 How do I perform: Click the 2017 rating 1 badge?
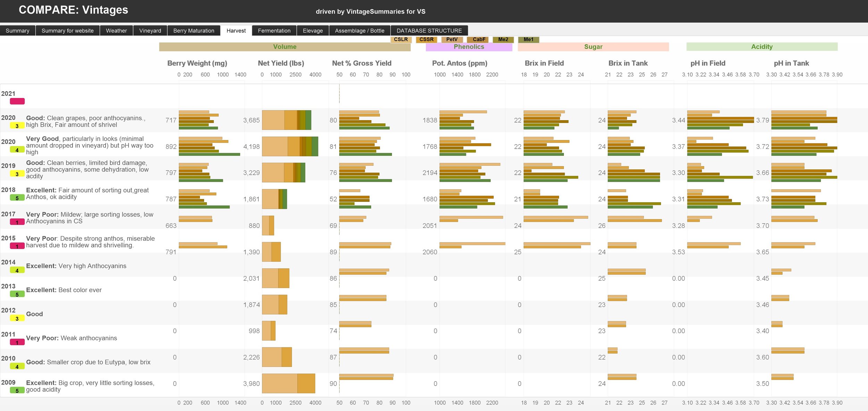(x=17, y=222)
